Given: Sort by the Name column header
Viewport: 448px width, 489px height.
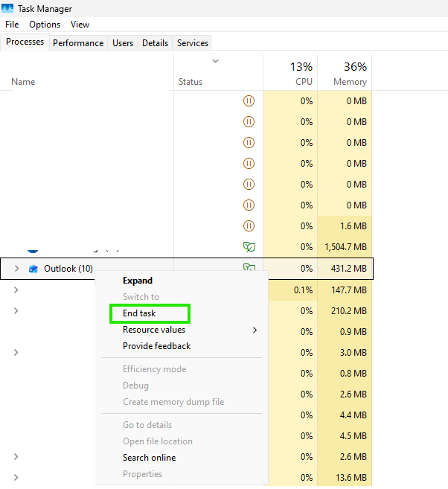Looking at the screenshot, I should 23,82.
